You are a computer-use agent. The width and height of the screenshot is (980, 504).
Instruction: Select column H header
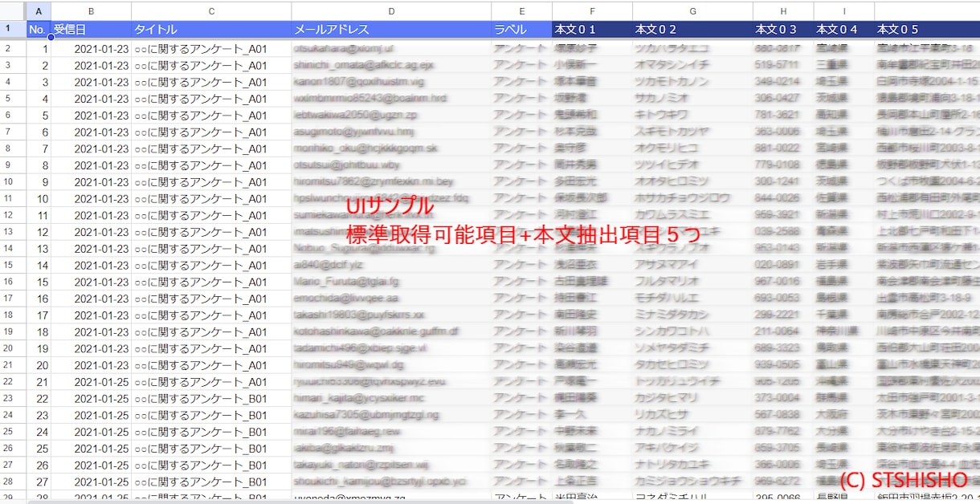[x=783, y=10]
